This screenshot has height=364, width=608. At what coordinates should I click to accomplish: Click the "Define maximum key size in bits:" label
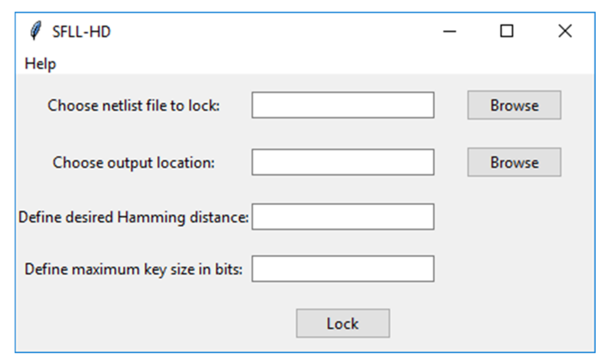[x=133, y=269]
